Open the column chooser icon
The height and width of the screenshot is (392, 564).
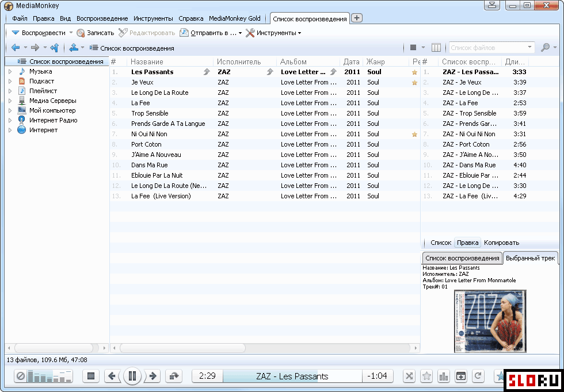point(436,48)
